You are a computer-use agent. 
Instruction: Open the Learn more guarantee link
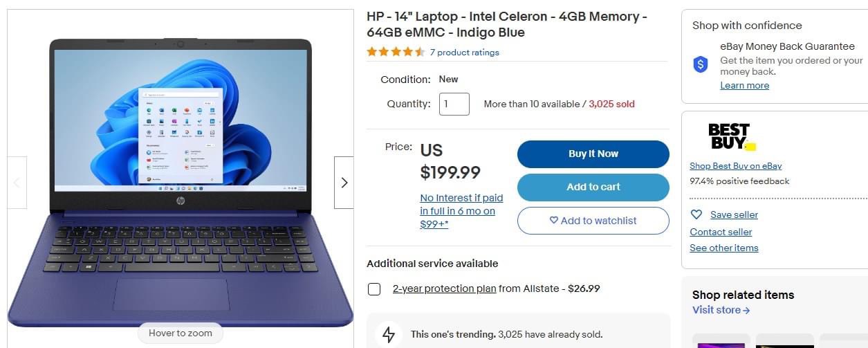pyautogui.click(x=744, y=86)
